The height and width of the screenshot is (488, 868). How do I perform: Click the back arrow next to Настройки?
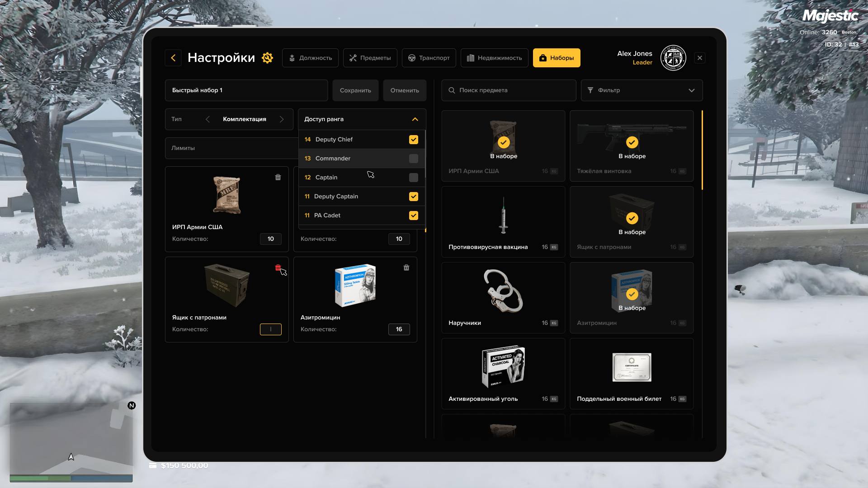coord(173,58)
